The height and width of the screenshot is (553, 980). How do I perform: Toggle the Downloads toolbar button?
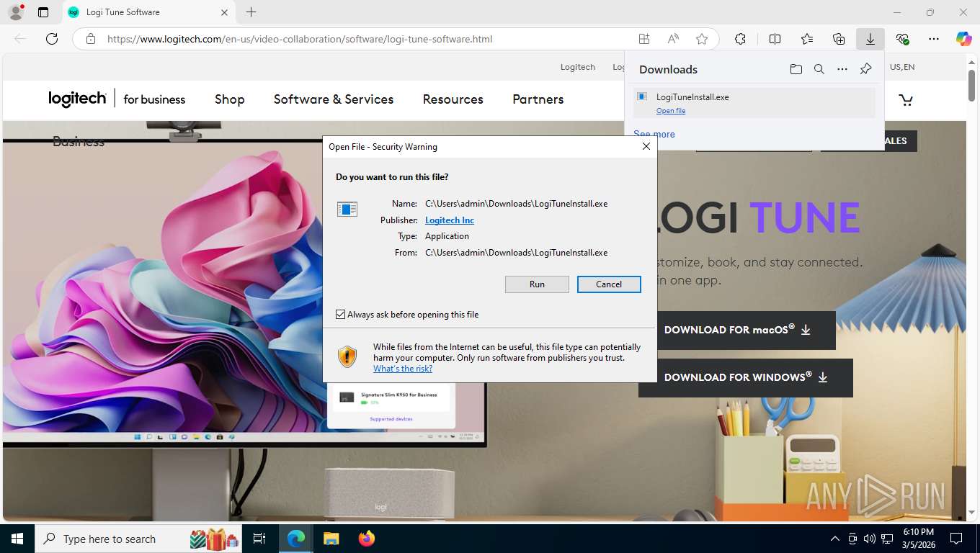coord(870,39)
